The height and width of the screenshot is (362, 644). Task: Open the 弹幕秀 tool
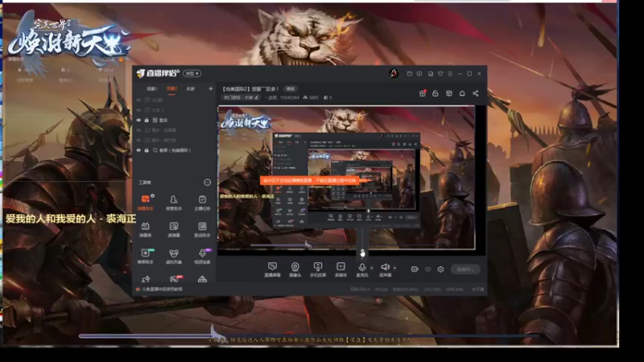(146, 229)
